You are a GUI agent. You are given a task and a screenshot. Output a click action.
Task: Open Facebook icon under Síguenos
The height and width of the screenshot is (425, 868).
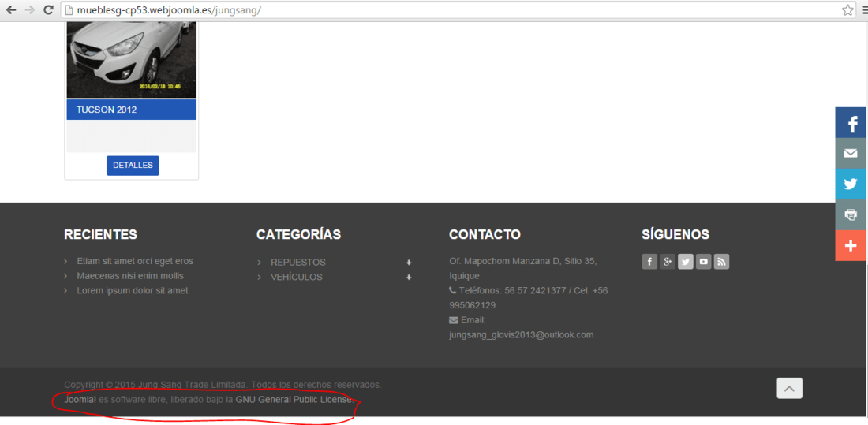(x=649, y=262)
